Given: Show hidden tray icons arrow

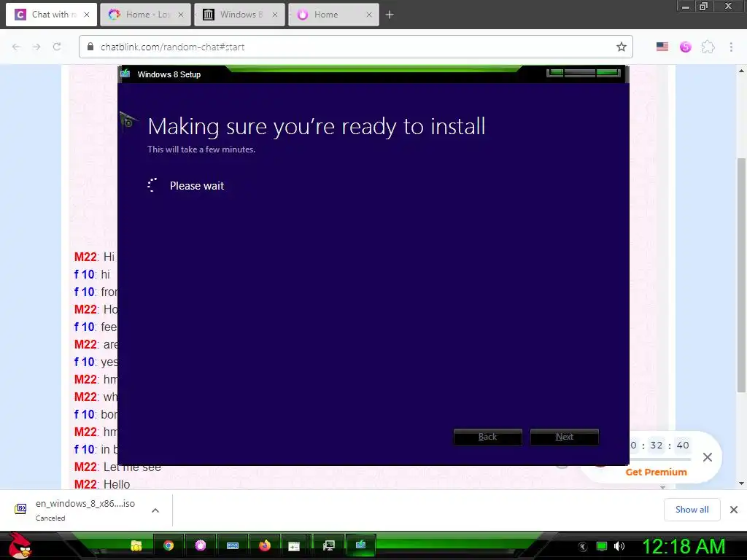Looking at the screenshot, I should tap(582, 547).
